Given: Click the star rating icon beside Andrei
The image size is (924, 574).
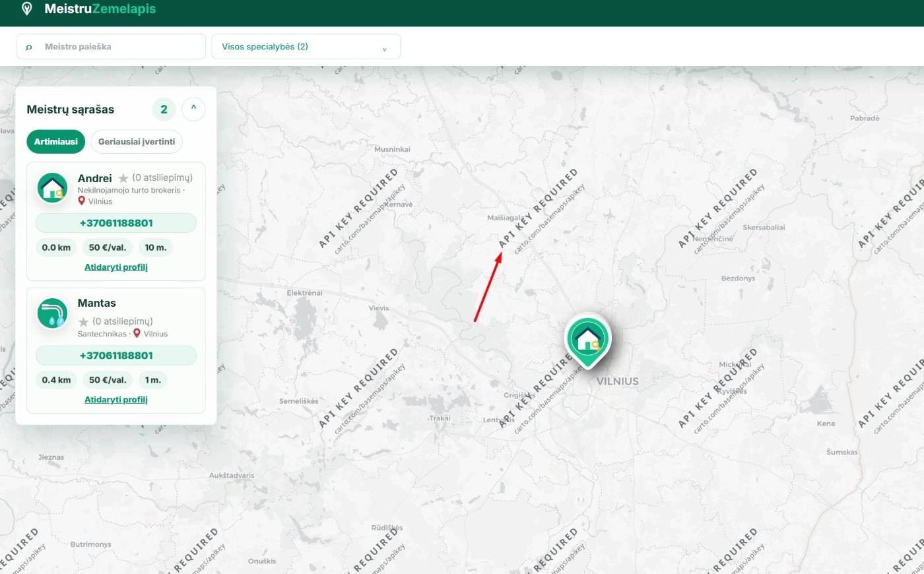Looking at the screenshot, I should click(x=123, y=178).
